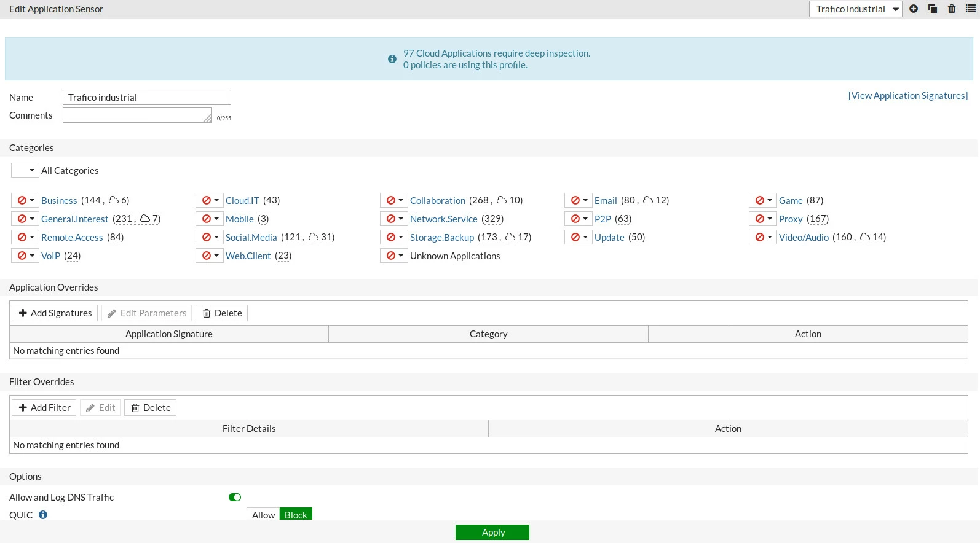The image size is (980, 543).
Task: Open the Network.Service action dropdown
Action: click(x=394, y=219)
